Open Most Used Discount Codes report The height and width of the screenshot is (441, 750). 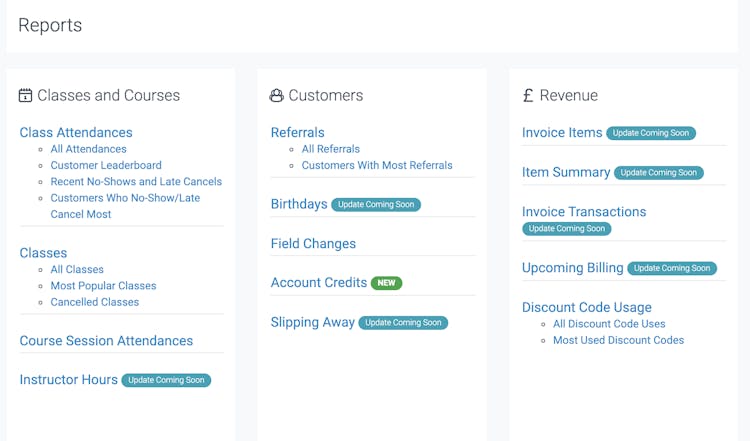point(618,340)
